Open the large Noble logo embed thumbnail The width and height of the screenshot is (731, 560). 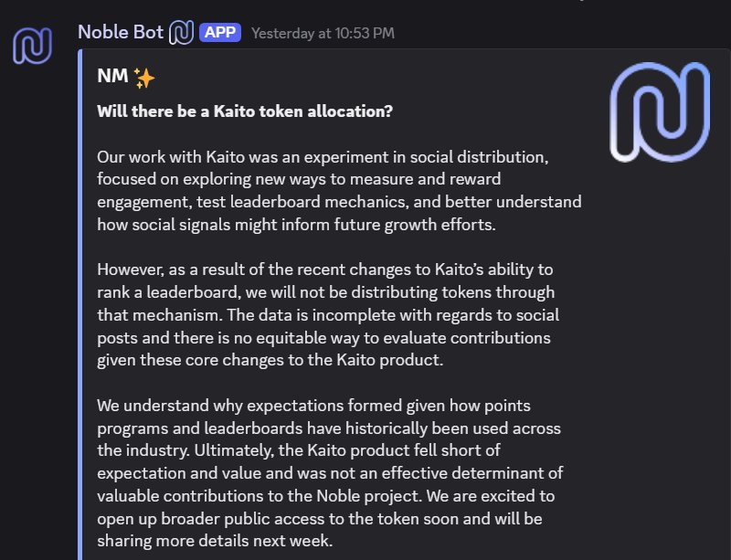(x=660, y=111)
